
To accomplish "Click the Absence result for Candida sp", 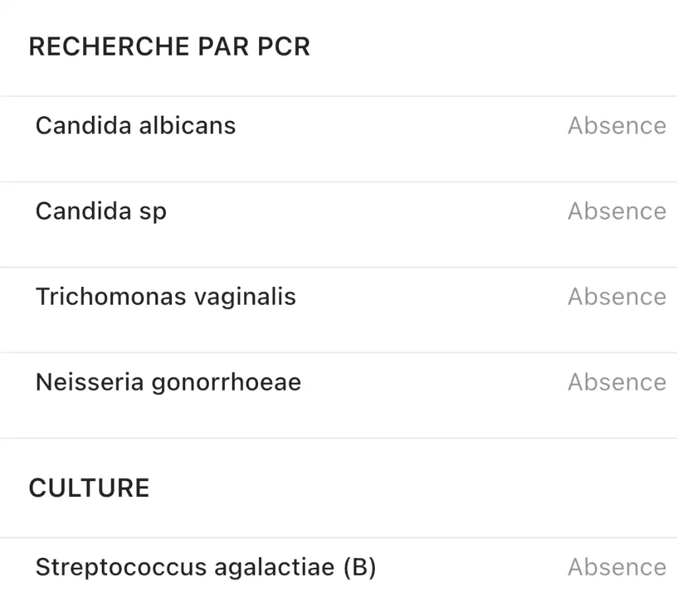I will tap(617, 211).
